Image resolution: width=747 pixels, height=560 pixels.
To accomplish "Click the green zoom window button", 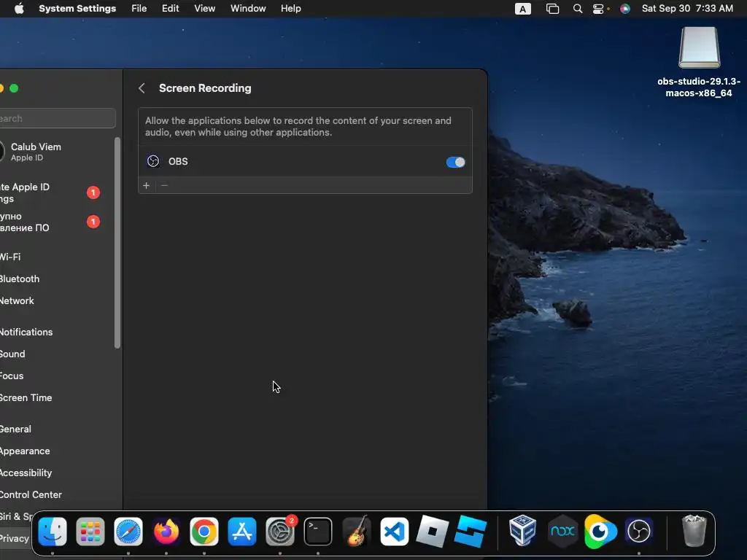I will [x=15, y=88].
